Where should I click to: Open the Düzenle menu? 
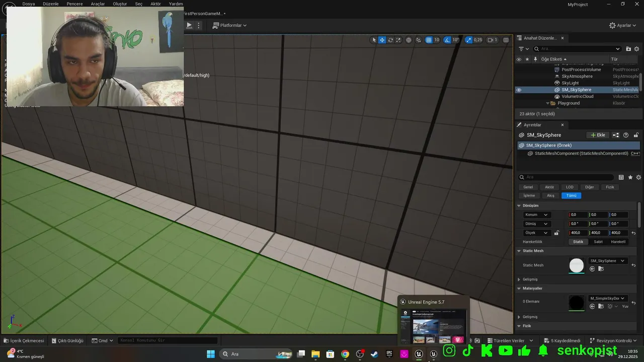(50, 4)
